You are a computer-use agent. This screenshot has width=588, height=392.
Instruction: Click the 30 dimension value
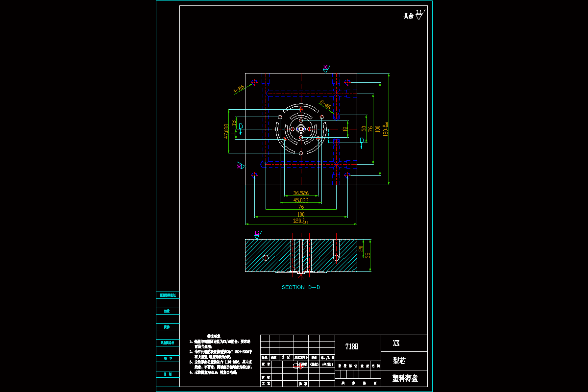364,128
